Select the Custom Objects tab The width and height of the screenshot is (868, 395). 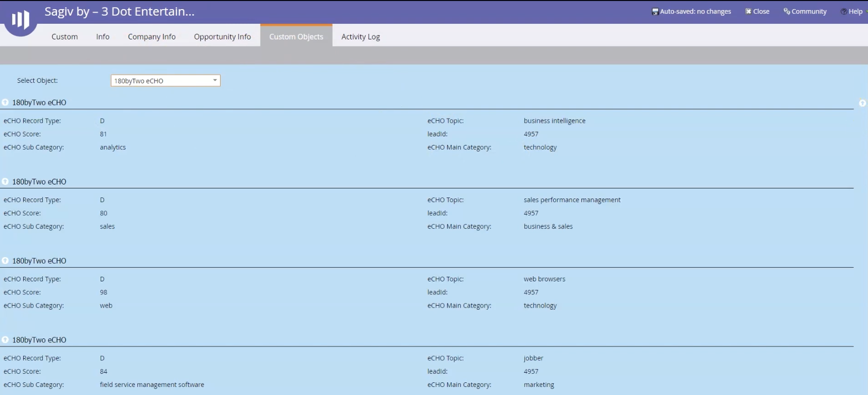pos(296,36)
